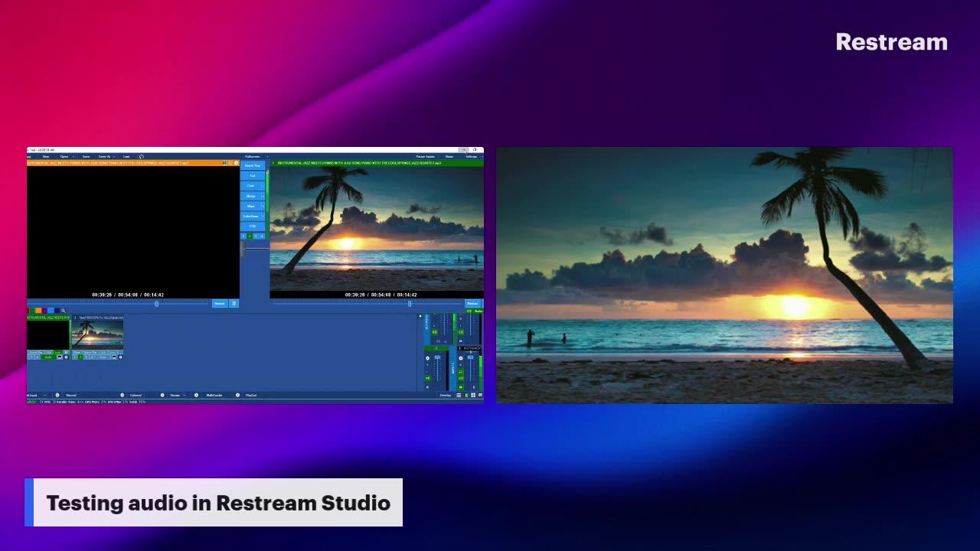Toggle overlay 2 on input 2
Viewport: 980px width, 551px height.
[x=80, y=357]
